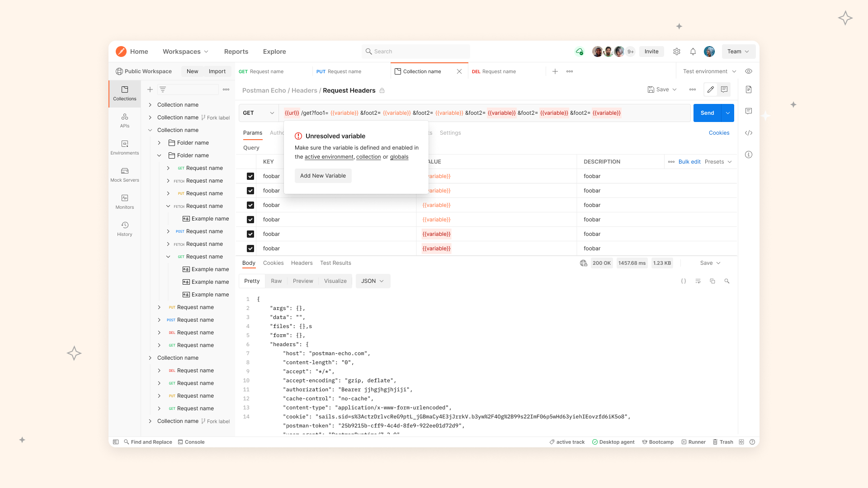
Task: Expand the first Collection name in tree
Action: [150, 105]
